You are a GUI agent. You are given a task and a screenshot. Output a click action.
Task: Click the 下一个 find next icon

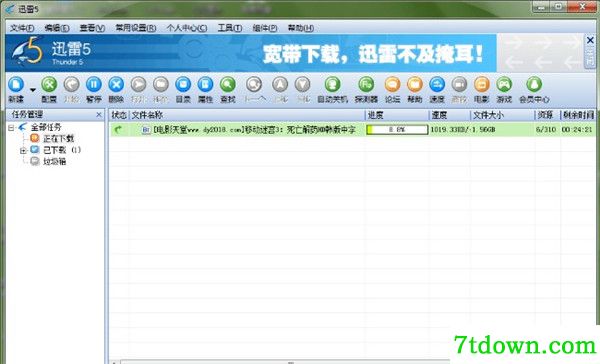[254, 85]
